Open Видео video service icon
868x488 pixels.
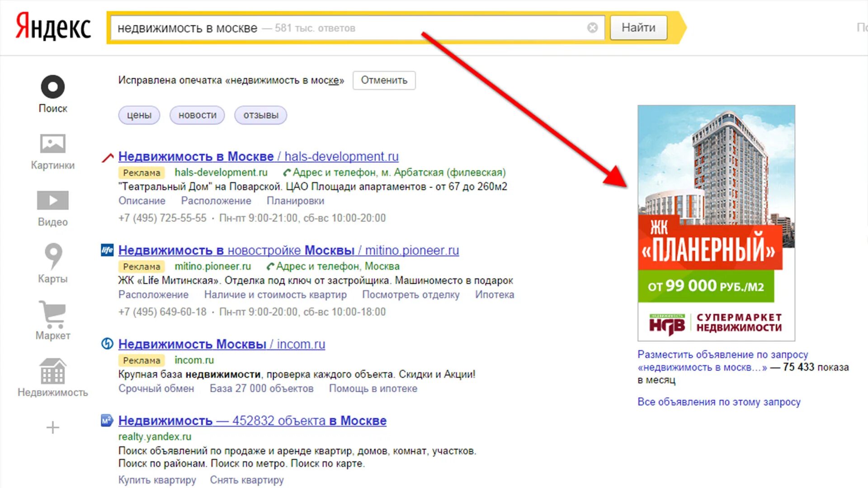[x=53, y=201]
